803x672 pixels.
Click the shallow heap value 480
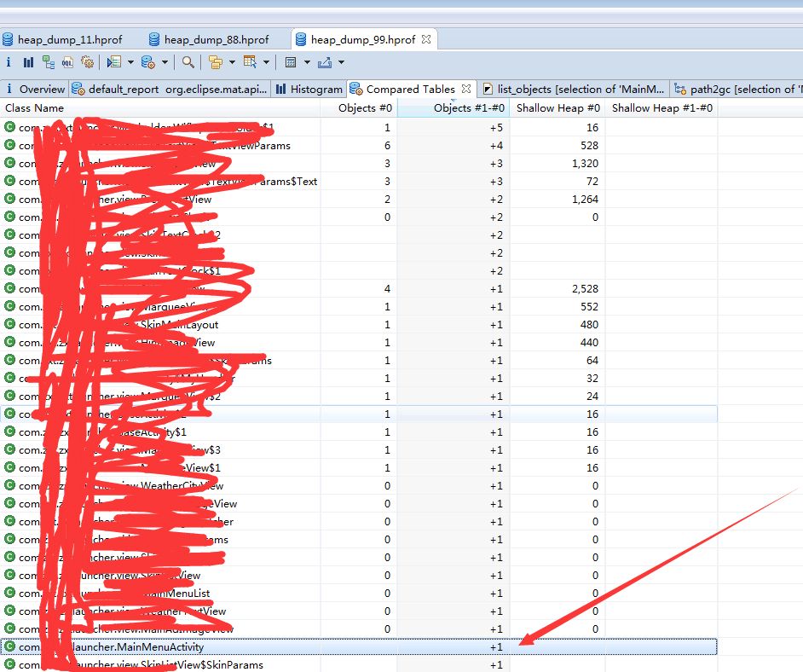pos(589,325)
